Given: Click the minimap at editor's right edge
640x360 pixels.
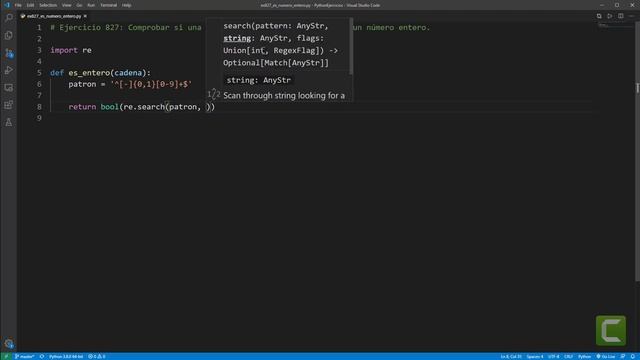Looking at the screenshot, I should point(615,25).
